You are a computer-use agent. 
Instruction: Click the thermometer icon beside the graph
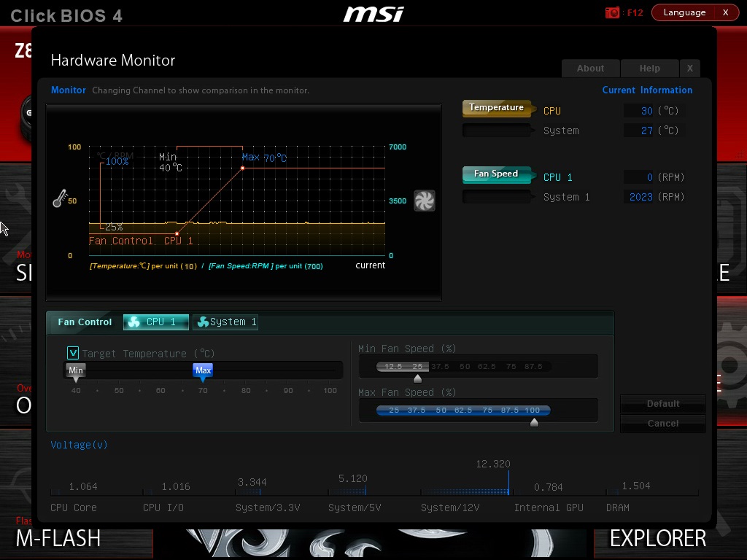60,198
